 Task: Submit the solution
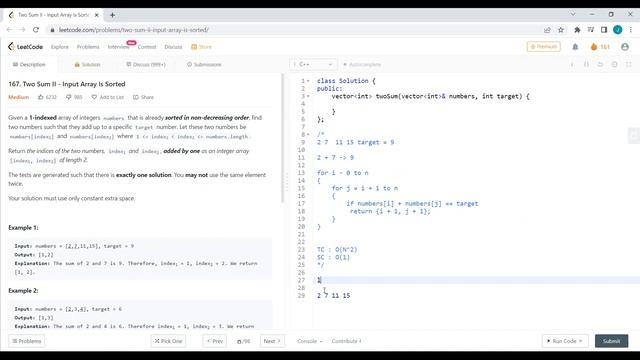coord(611,341)
